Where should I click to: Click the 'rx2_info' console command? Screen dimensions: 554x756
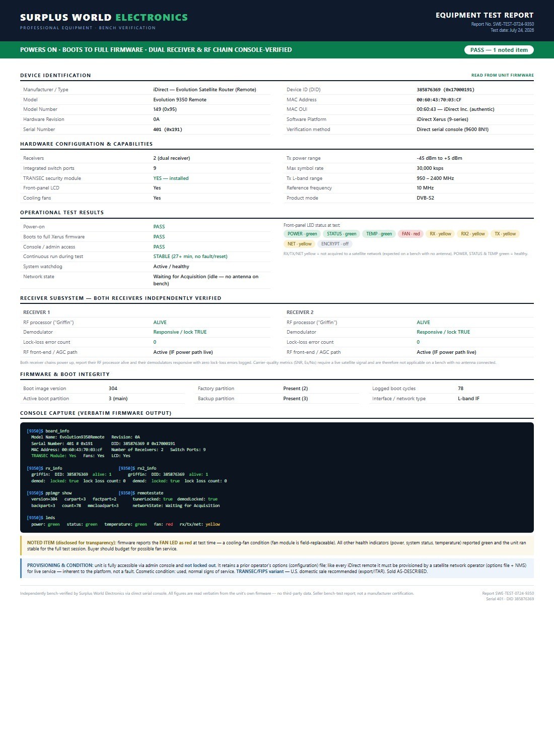tap(137, 468)
